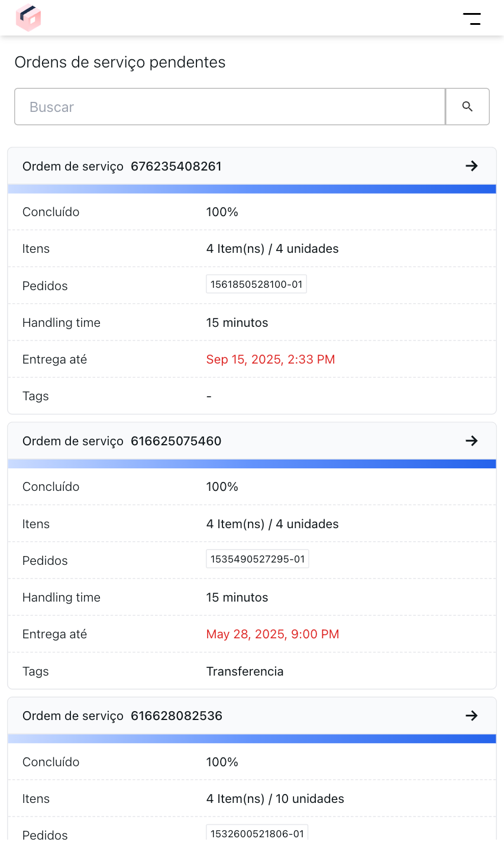Open order header 'Ordem de serviço 676235408261'
504x842 pixels.
coord(122,166)
